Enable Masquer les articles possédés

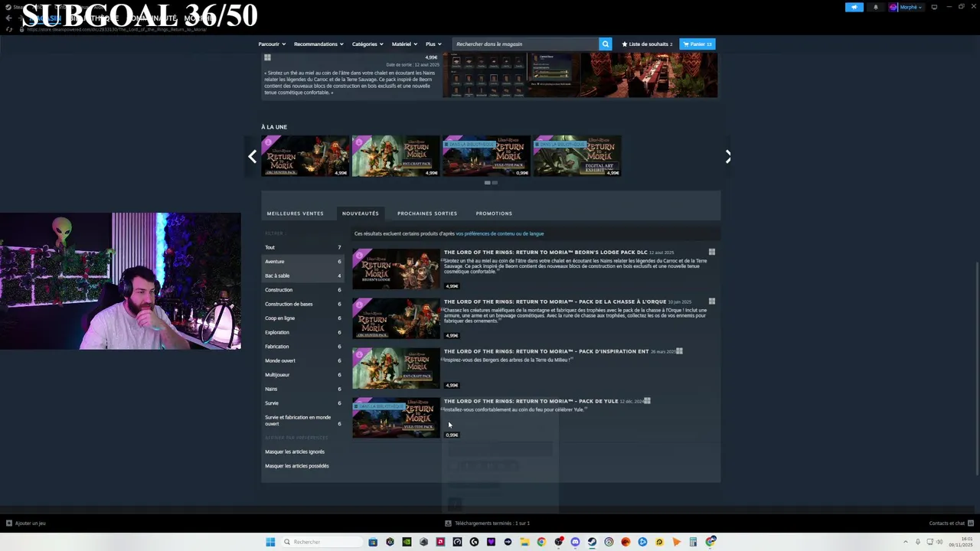[x=297, y=466]
